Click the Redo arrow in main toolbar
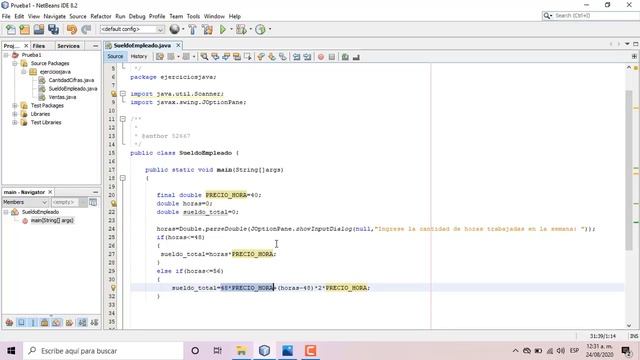Image resolution: width=640 pixels, height=360 pixels. coord(86,29)
